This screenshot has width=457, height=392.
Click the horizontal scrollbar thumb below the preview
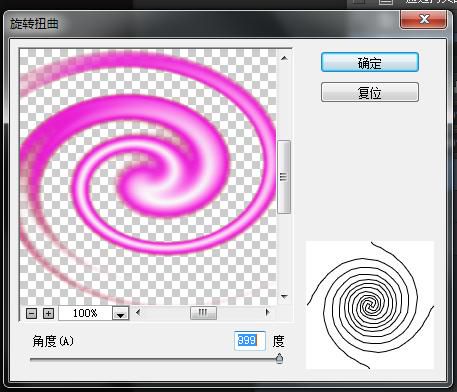(x=203, y=313)
